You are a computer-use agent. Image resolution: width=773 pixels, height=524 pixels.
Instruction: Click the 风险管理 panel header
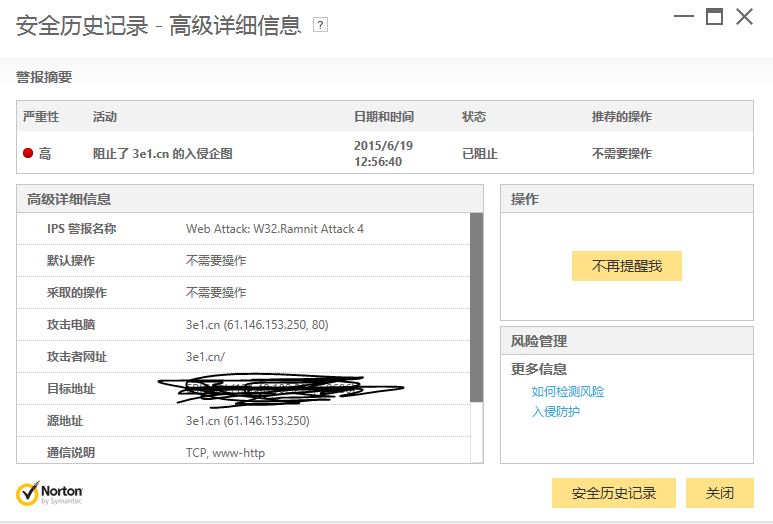627,341
